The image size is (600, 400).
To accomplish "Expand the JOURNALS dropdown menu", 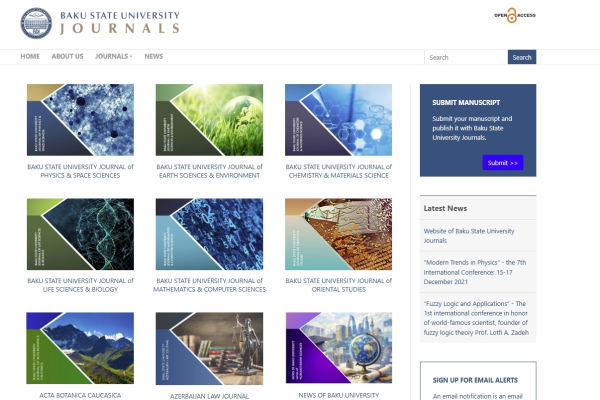I will pyautogui.click(x=113, y=56).
